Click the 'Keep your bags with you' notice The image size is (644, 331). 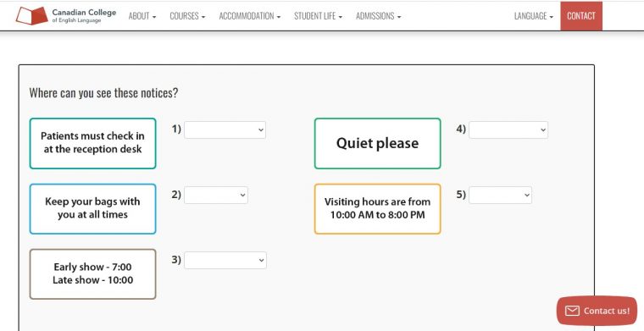93,209
